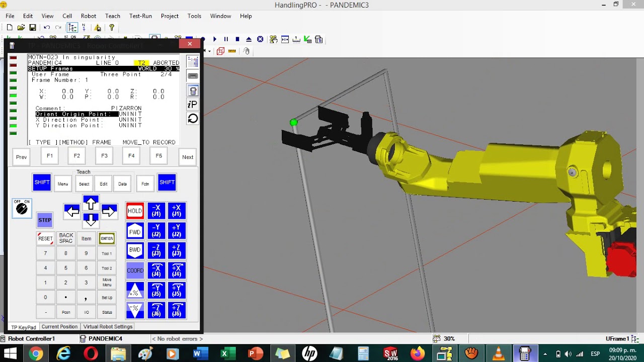644x362 pixels.
Task: Toggle the cell browser tree icon
Action: pyautogui.click(x=72, y=28)
